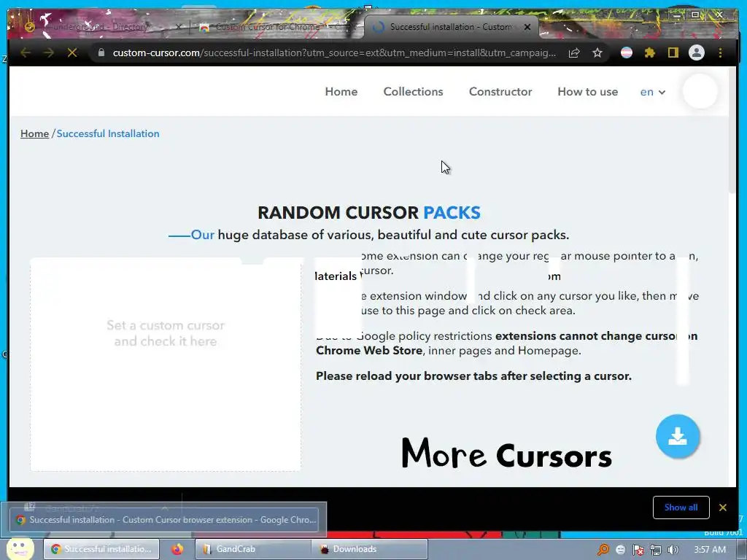Click the round gray face tray icon
The width and height of the screenshot is (747, 560).
(620, 550)
